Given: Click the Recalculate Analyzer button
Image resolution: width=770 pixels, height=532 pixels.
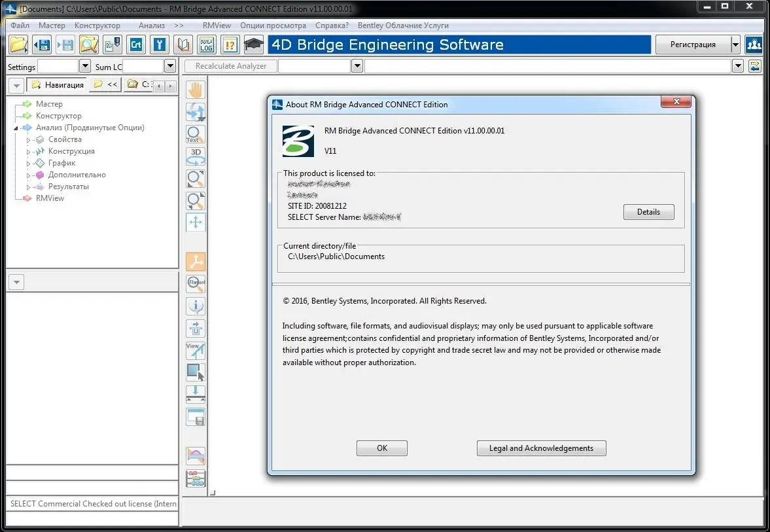Looking at the screenshot, I should pos(231,66).
